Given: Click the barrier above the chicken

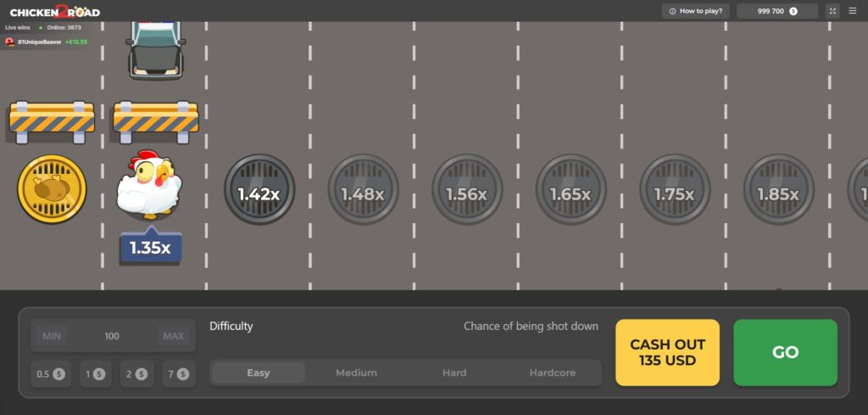Looking at the screenshot, I should tap(156, 122).
